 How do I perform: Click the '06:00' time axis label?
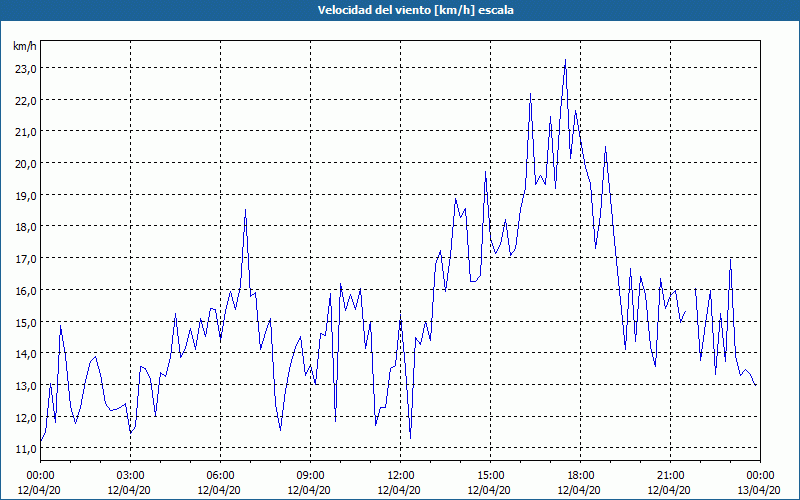coord(220,476)
